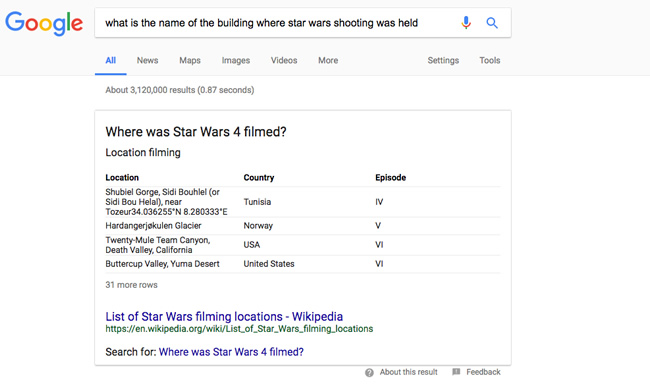650x392 pixels.
Task: Click the Hardangerjøkulen Glacier cell
Action: coord(153,226)
